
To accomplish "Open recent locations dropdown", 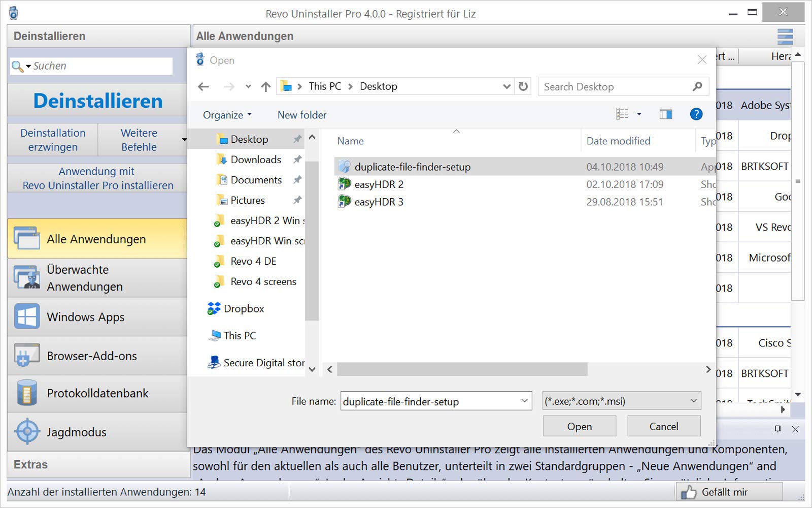I will click(248, 87).
